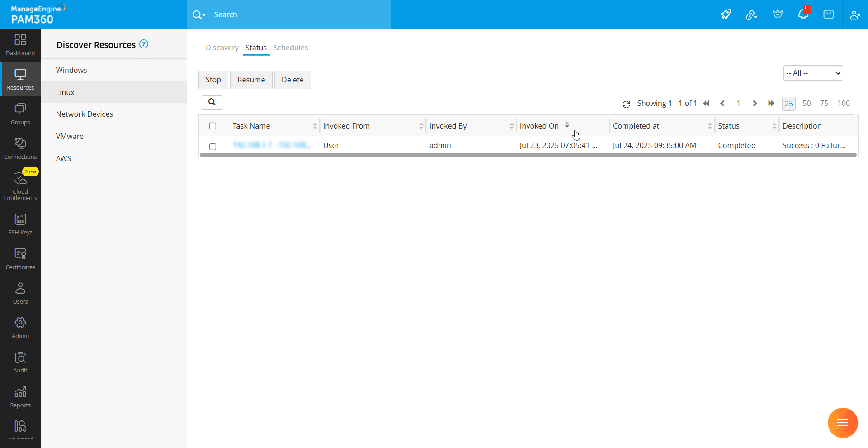Viewport: 868px width, 448px height.
Task: Click the table search magnifier icon
Action: click(x=212, y=102)
